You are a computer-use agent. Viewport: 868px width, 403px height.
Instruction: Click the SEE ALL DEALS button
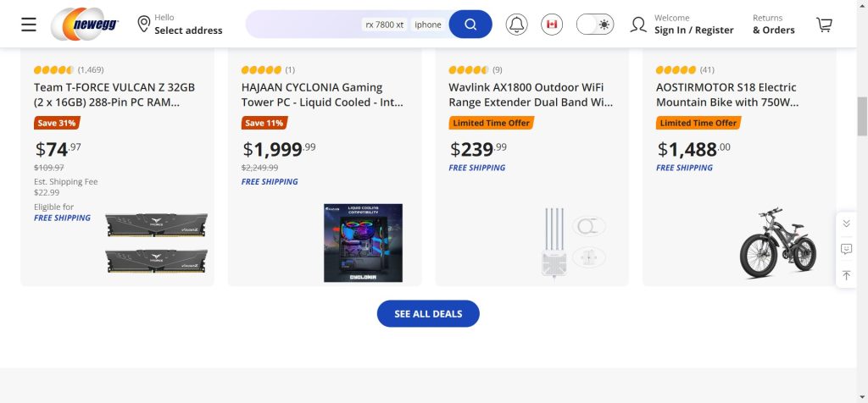(x=428, y=313)
